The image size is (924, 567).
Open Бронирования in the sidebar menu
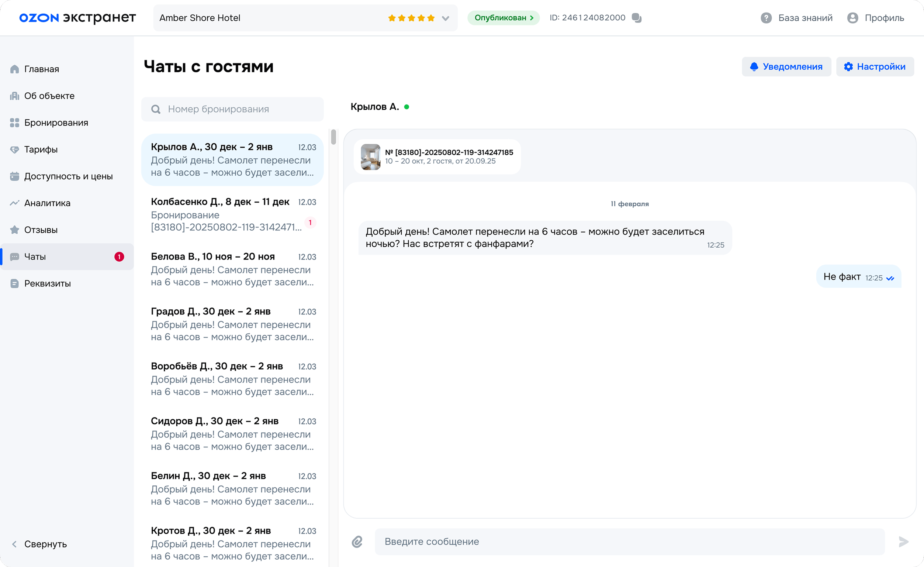click(56, 123)
